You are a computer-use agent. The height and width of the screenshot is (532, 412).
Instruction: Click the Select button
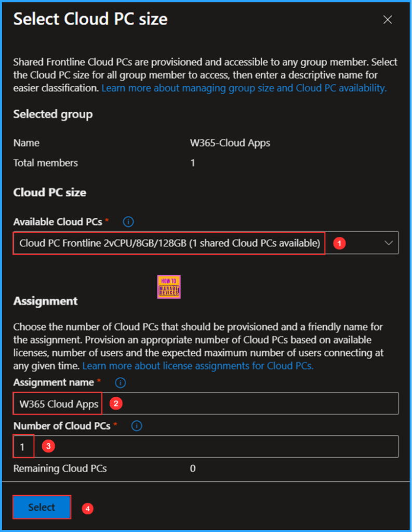pyautogui.click(x=41, y=507)
